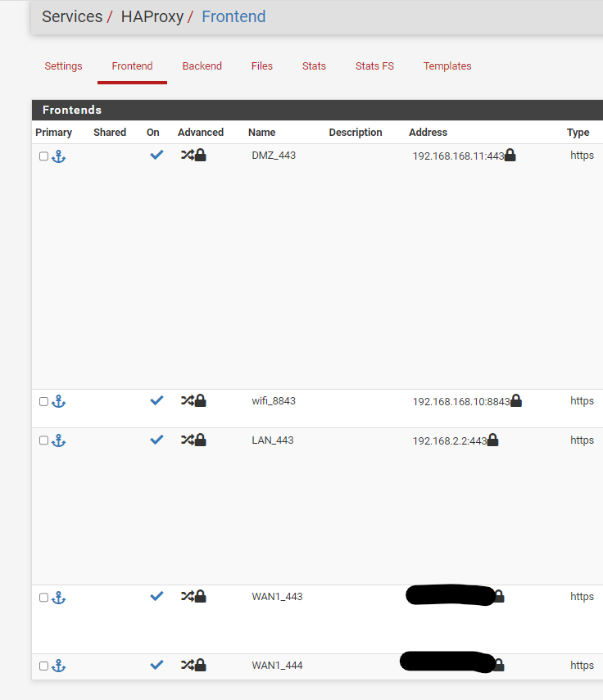Click the Services breadcrumb link

[x=72, y=17]
